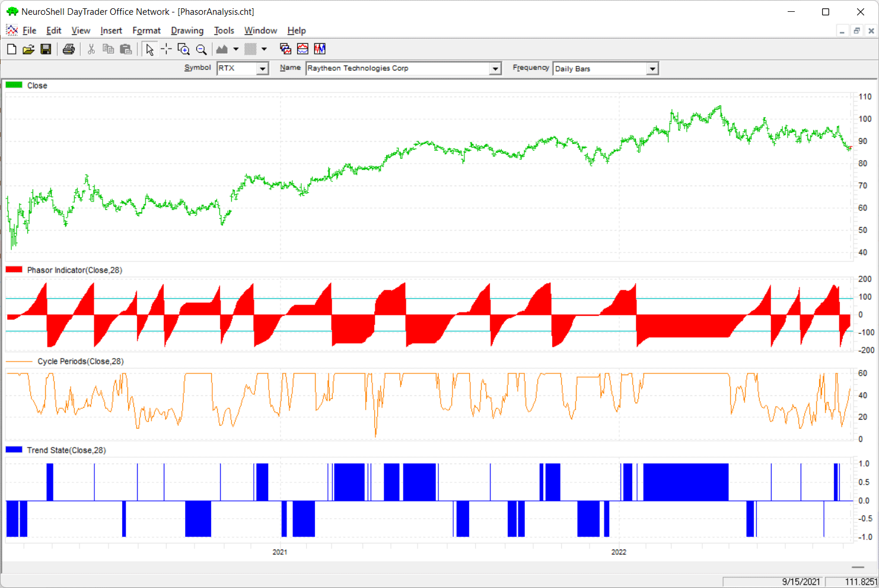The image size is (879, 588).
Task: Click the blue Trend State swatch
Action: pos(14,450)
